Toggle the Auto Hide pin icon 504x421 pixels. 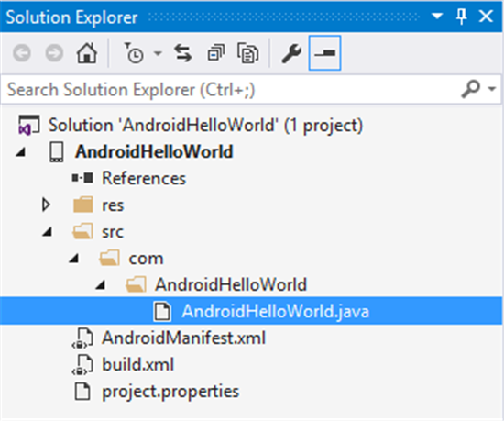click(x=461, y=17)
